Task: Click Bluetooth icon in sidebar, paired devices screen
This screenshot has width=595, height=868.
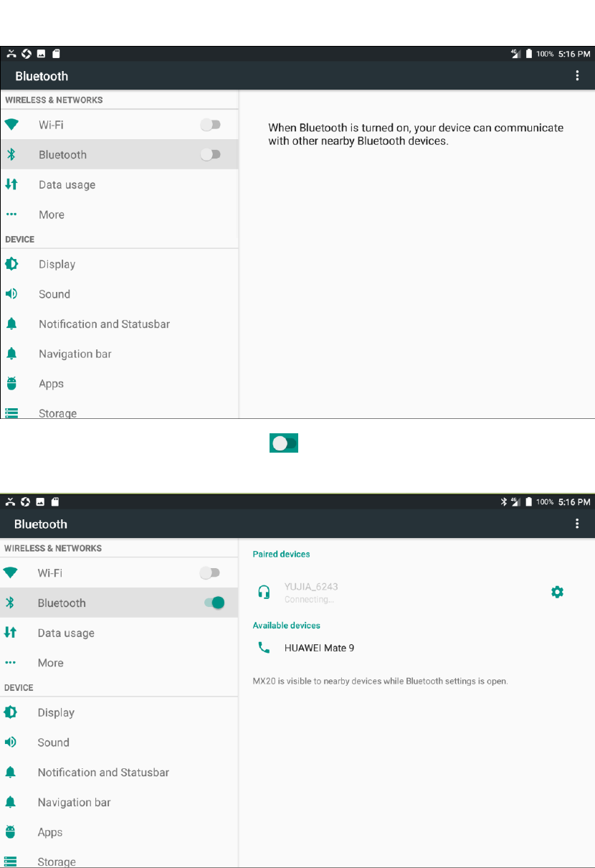Action: click(11, 603)
